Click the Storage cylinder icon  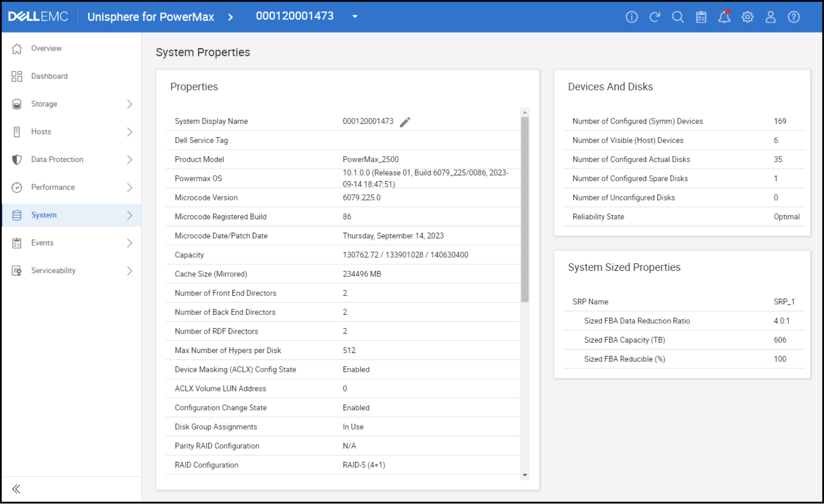pyautogui.click(x=17, y=104)
